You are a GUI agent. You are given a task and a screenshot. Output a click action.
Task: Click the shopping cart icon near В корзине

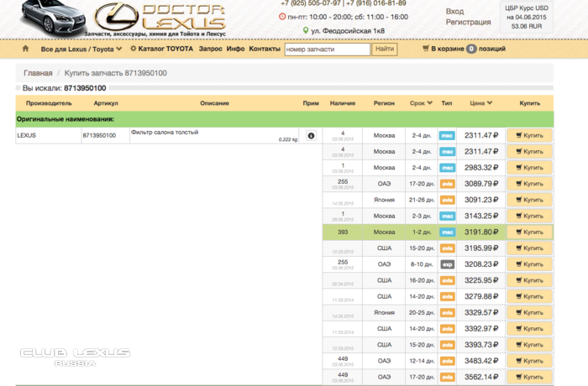pos(426,50)
